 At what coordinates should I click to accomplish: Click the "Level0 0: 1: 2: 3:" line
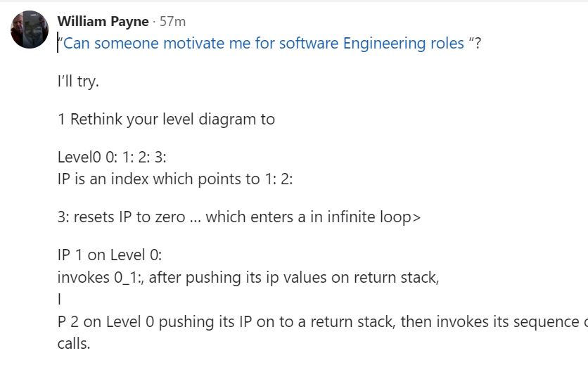[112, 157]
